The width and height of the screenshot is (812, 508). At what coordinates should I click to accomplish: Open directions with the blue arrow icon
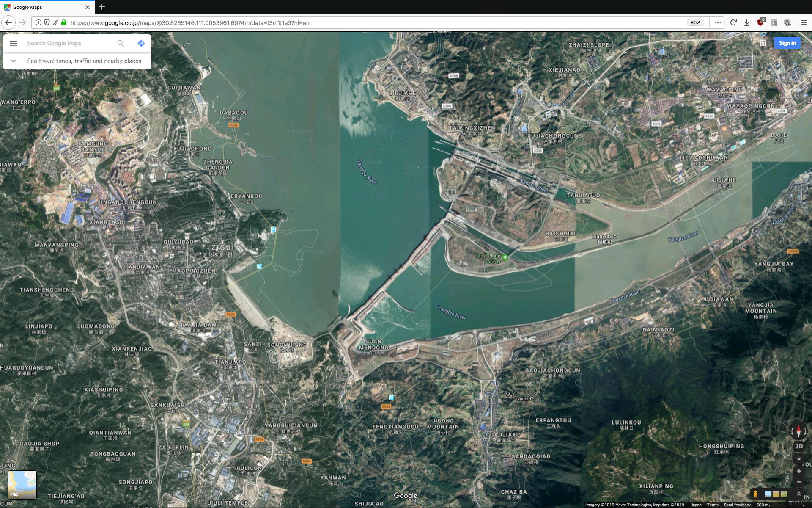[141, 43]
